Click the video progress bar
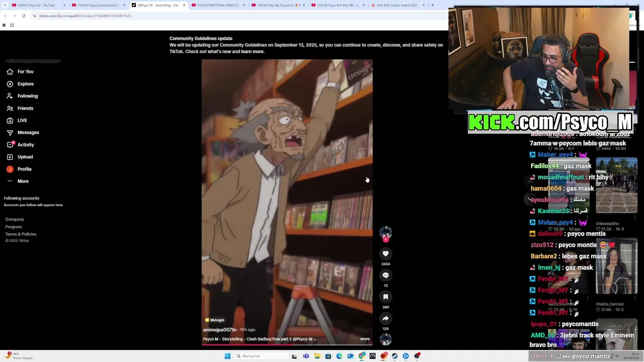Image resolution: width=644 pixels, height=362 pixels. tap(287, 345)
